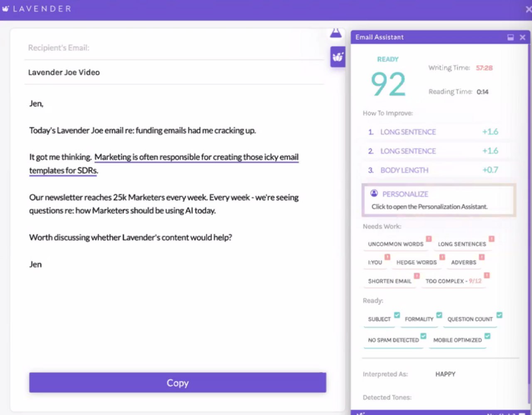The height and width of the screenshot is (415, 532).
Task: Select the NO SPAM DETECTED tag
Action: tap(393, 340)
